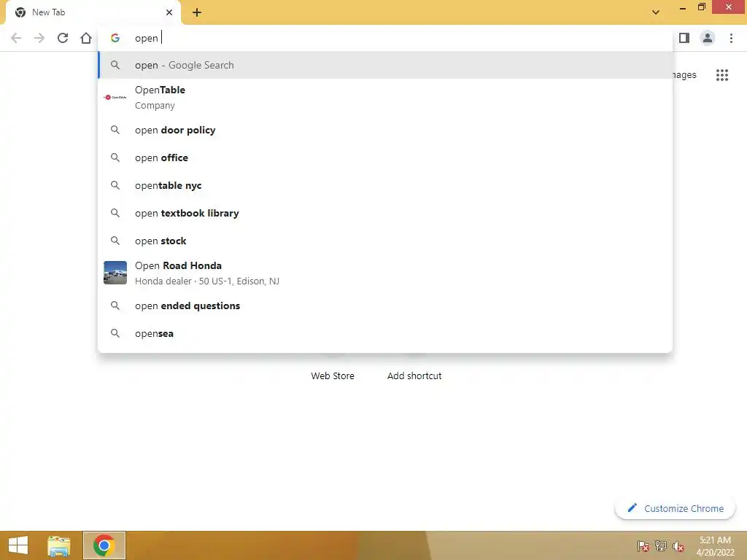Click magnifier icon beside 'open office'
747x560 pixels.
tap(115, 157)
